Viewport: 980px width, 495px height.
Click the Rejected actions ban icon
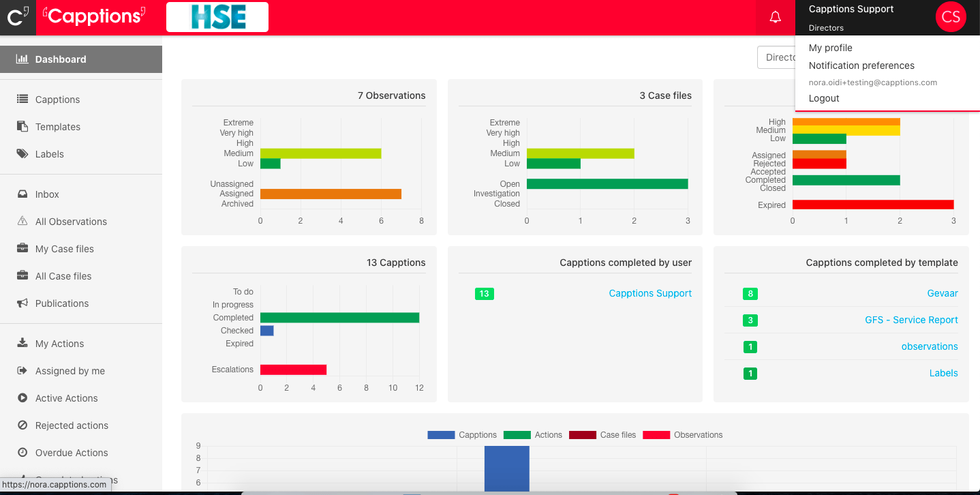22,425
